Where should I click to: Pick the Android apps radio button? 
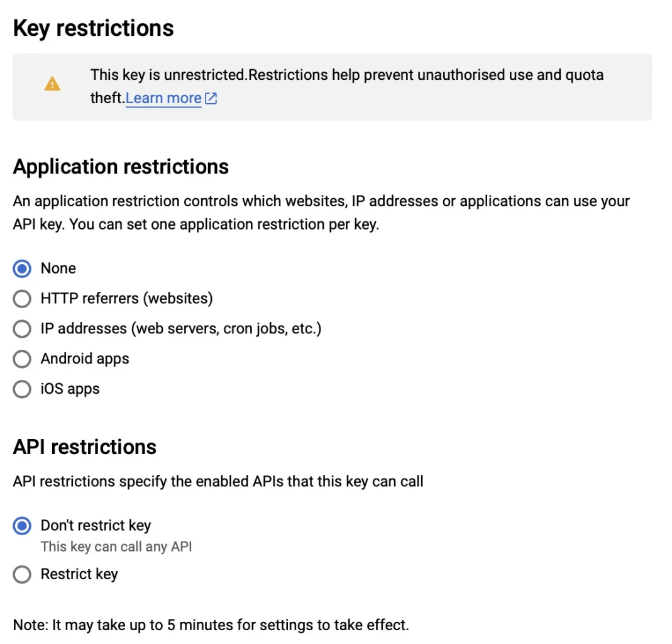click(x=22, y=359)
